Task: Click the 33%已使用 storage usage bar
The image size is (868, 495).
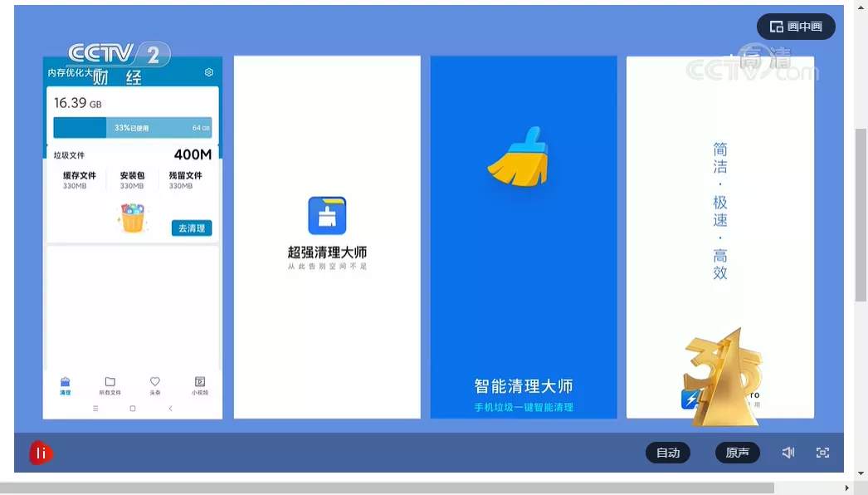Action: tap(132, 128)
